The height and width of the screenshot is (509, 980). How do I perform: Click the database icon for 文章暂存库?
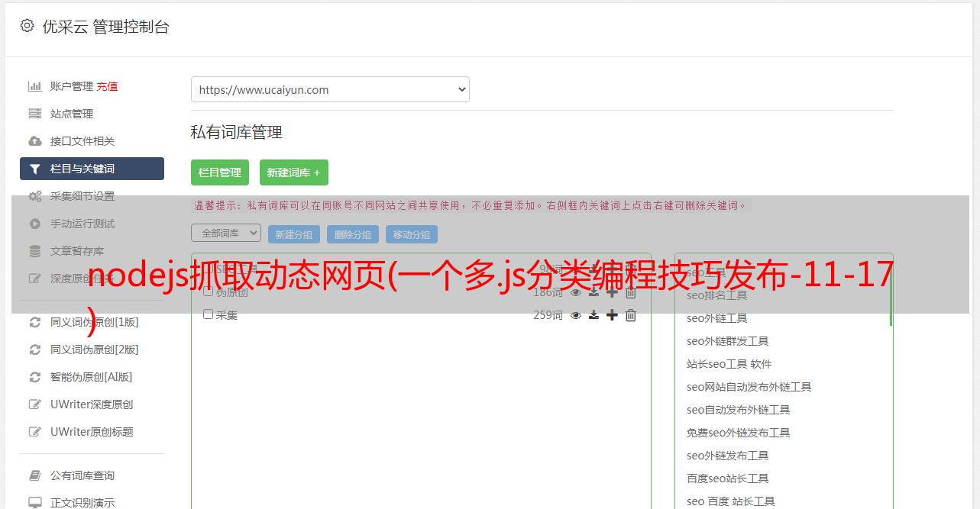pyautogui.click(x=35, y=251)
